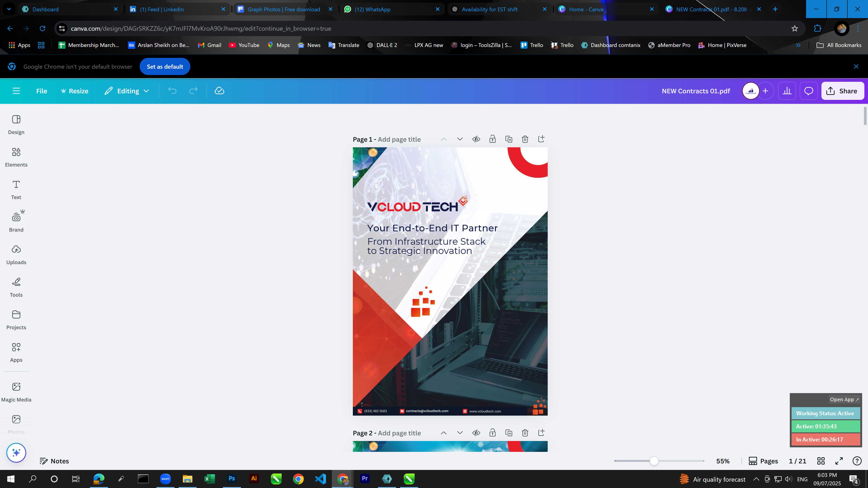Toggle the Pages thumbnail view

pos(763,461)
